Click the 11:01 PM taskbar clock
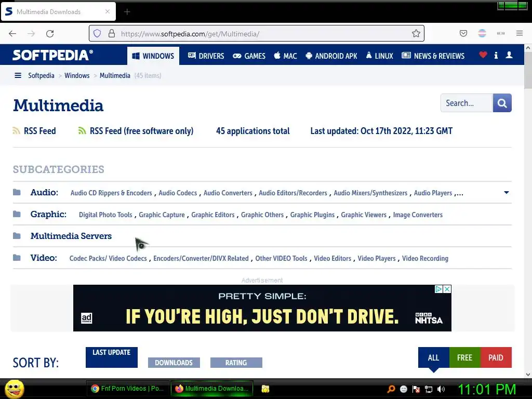 click(x=487, y=389)
